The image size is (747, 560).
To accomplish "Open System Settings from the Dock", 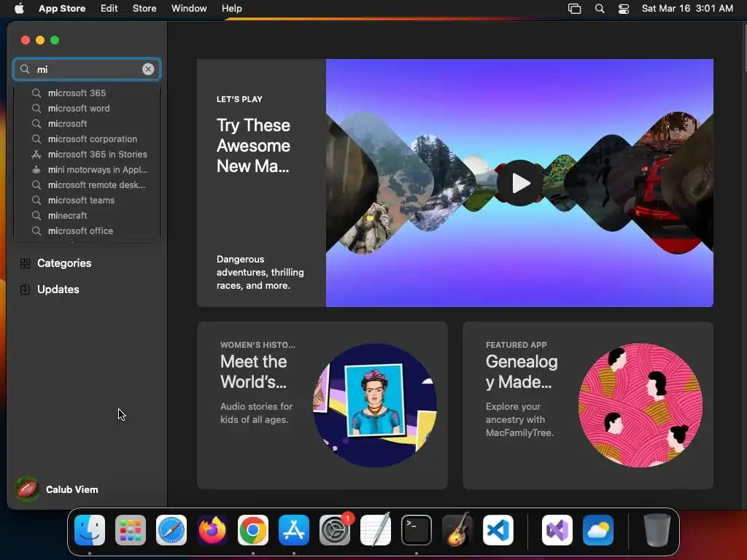I will coord(335,530).
